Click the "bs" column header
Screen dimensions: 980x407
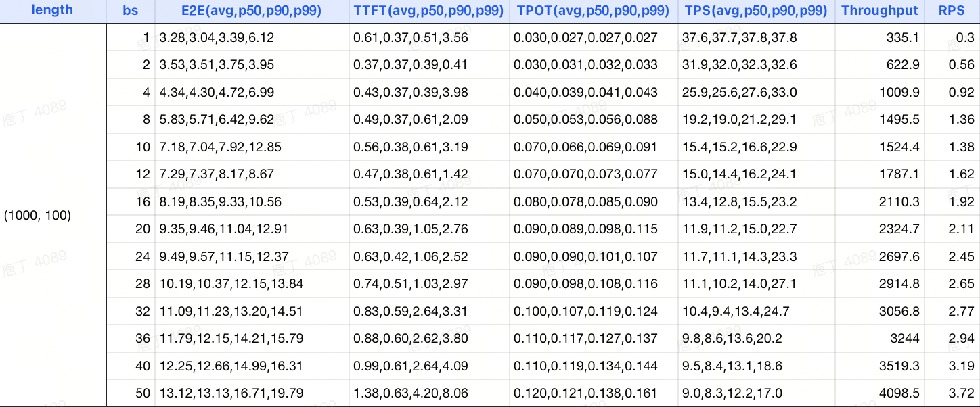coord(130,11)
